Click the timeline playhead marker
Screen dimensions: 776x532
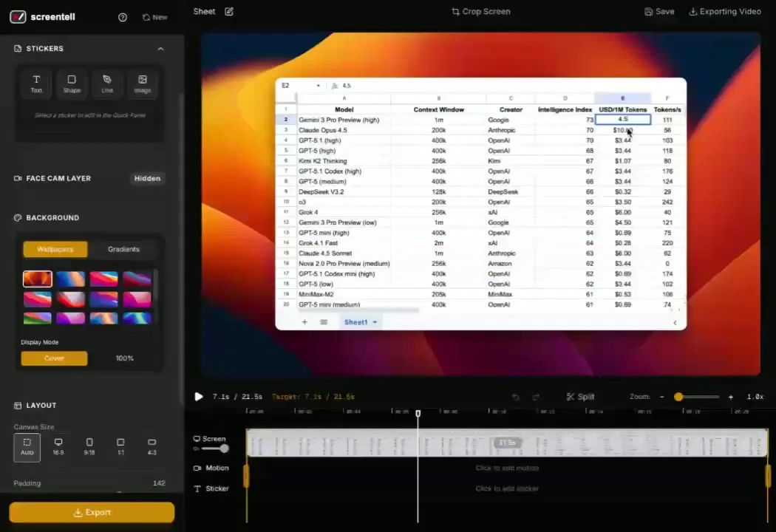(418, 413)
